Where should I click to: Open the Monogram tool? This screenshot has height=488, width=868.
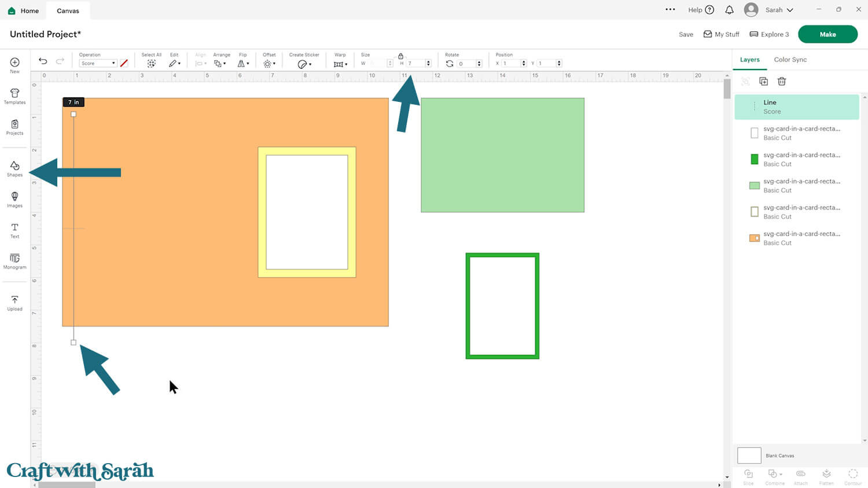click(15, 261)
